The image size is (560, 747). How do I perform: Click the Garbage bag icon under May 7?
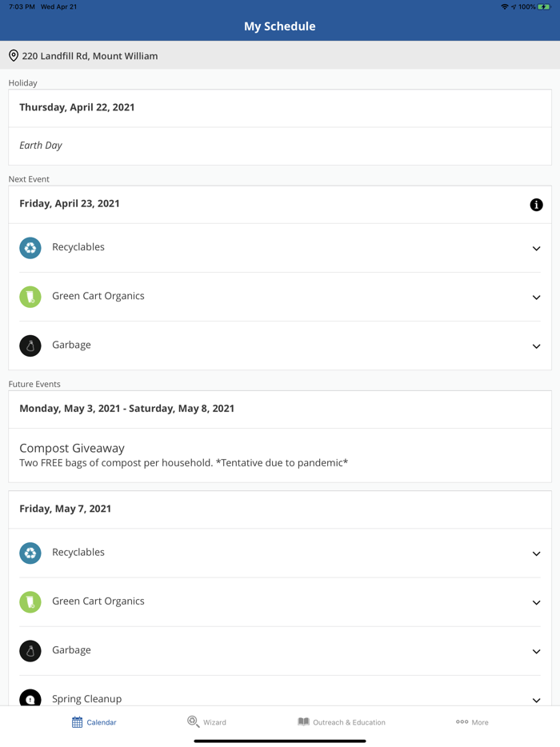[x=30, y=651]
